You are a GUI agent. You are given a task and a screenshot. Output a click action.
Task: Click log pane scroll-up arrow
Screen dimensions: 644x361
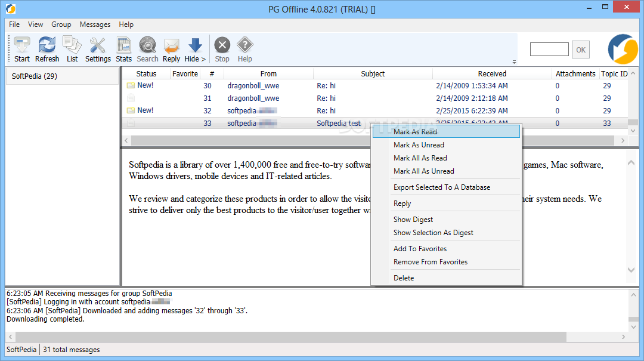(x=633, y=294)
